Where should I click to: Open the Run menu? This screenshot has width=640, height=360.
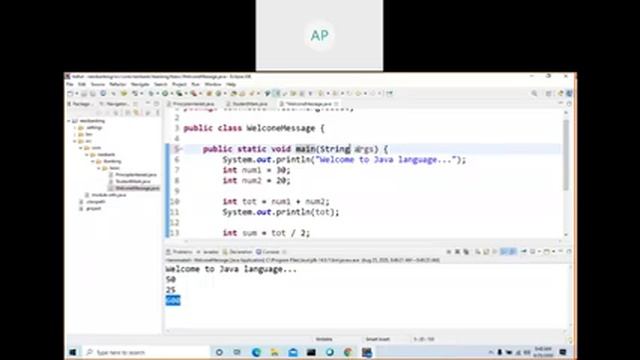(196, 84)
